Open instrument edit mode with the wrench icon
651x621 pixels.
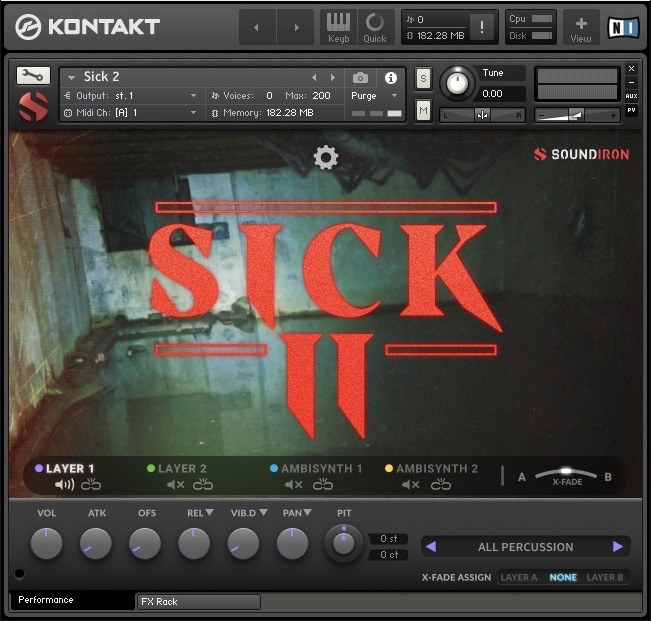[x=33, y=76]
